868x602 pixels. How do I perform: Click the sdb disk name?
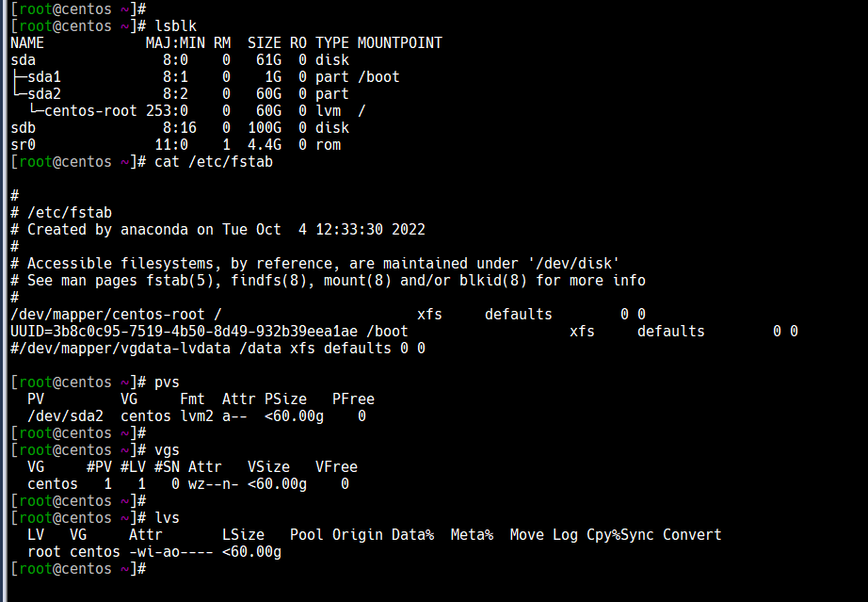[x=24, y=128]
